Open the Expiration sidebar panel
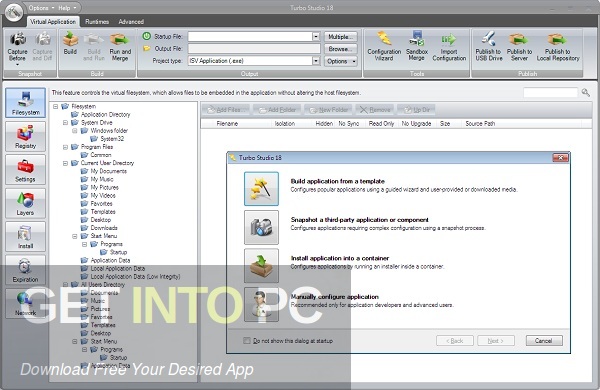Screen dimensions: 600x390 pos(25,270)
